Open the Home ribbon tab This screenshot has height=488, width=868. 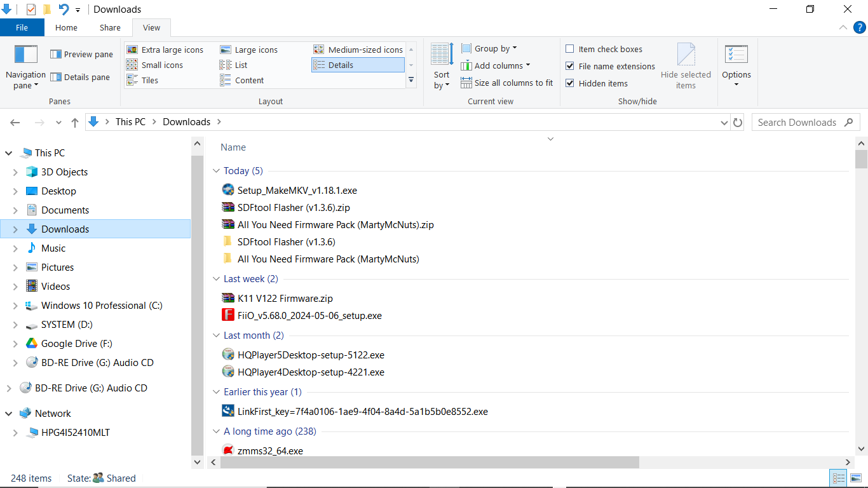coord(66,27)
